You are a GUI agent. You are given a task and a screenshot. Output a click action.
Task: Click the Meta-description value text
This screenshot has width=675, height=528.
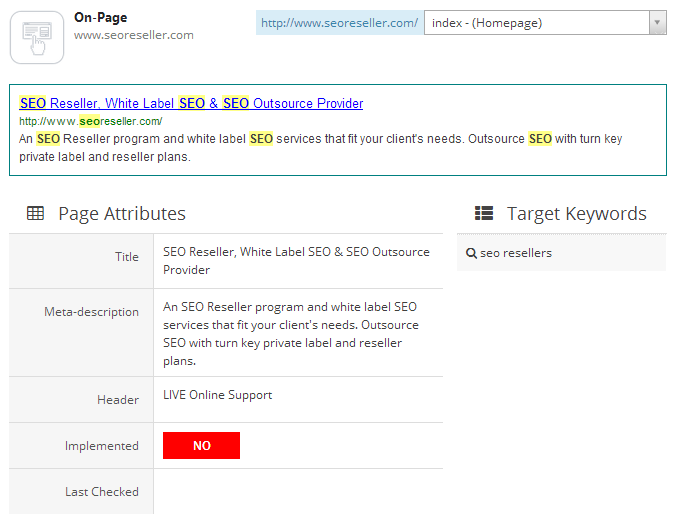coord(291,334)
